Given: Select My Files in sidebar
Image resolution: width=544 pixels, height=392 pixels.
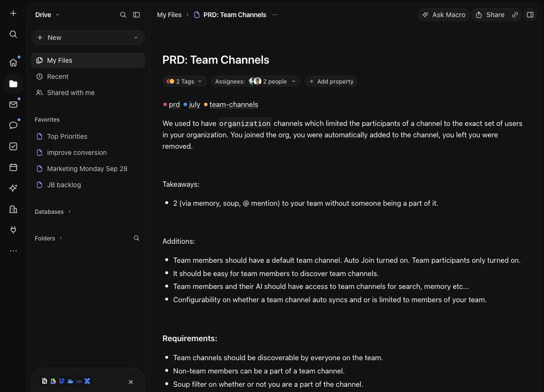Looking at the screenshot, I should point(88,60).
